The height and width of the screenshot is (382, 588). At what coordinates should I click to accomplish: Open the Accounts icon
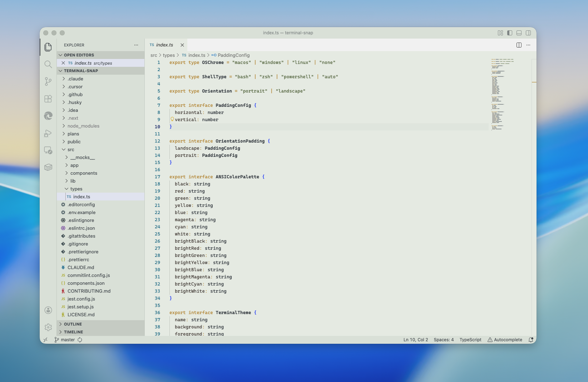coord(48,310)
